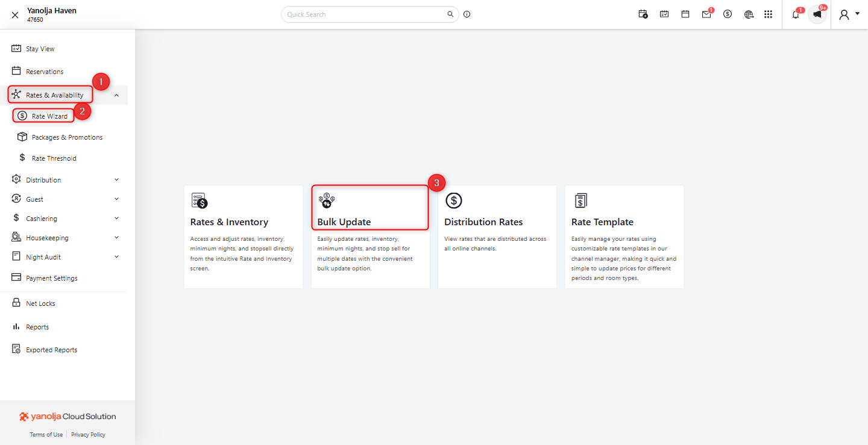Screen dimensions: 868x445
Task: Select Rates & Availability menu label
Action: (x=55, y=95)
